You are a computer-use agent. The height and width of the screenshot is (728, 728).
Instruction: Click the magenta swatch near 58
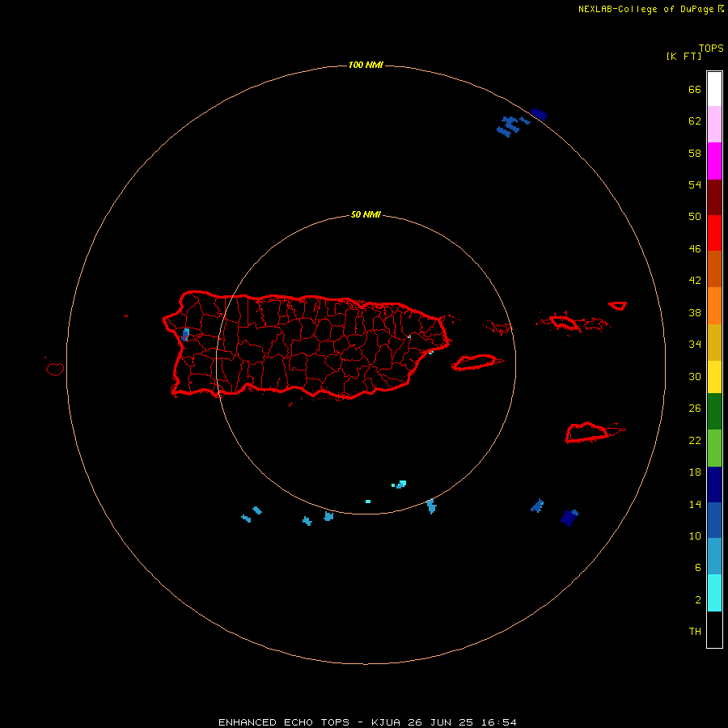pyautogui.click(x=714, y=161)
